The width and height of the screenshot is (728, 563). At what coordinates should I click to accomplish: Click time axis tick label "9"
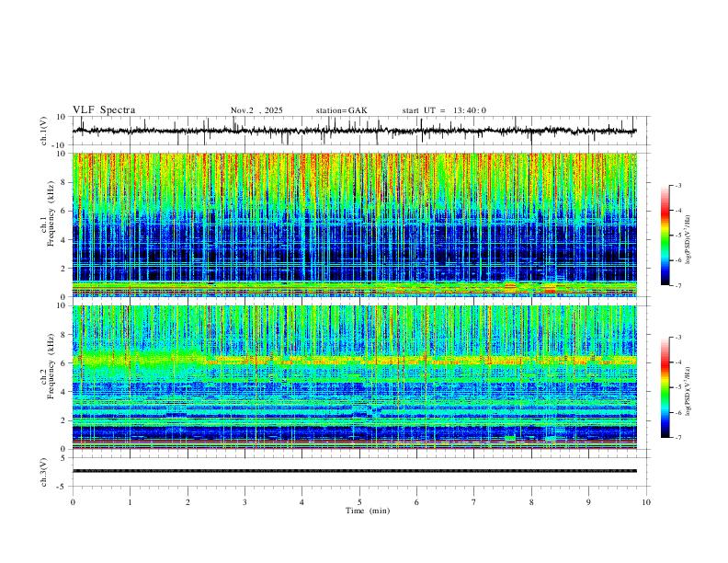point(588,502)
